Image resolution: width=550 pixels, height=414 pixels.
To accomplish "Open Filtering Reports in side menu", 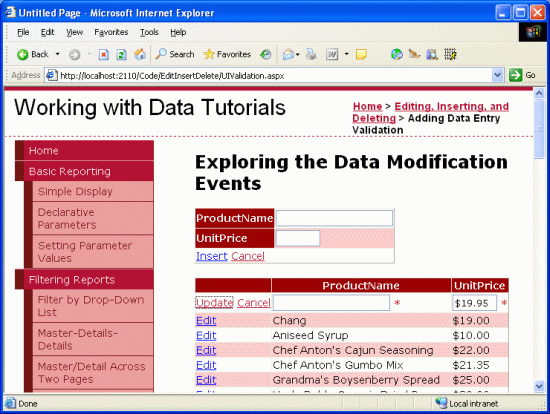I will coord(84,280).
